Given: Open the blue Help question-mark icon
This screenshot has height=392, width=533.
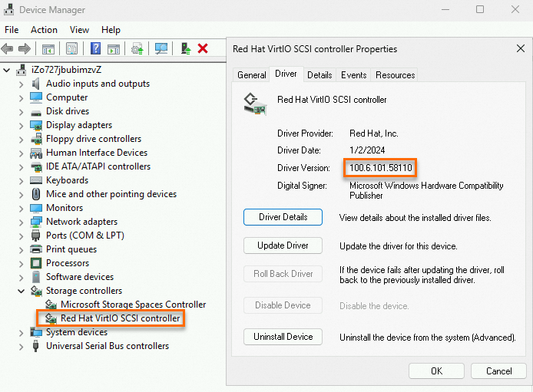Looking at the screenshot, I should pyautogui.click(x=96, y=48).
